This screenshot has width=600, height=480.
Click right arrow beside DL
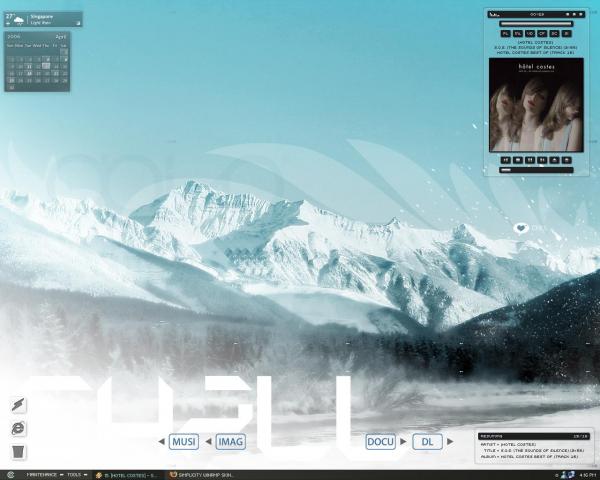coord(450,441)
